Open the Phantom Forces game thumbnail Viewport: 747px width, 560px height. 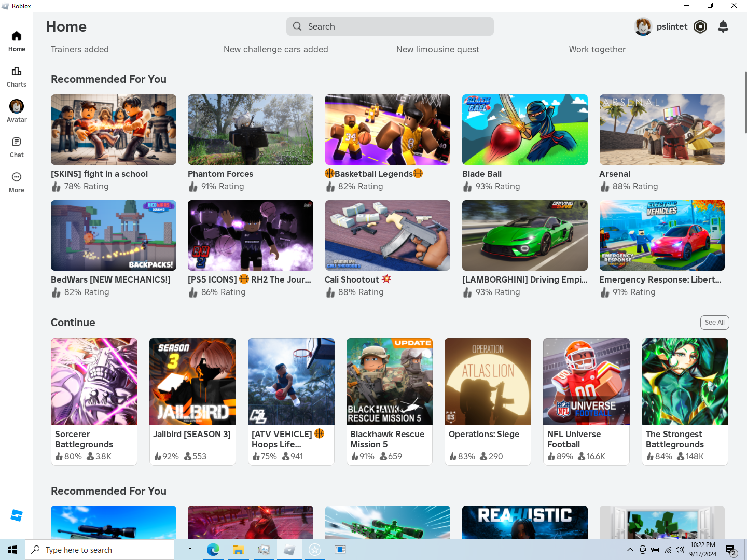(251, 130)
